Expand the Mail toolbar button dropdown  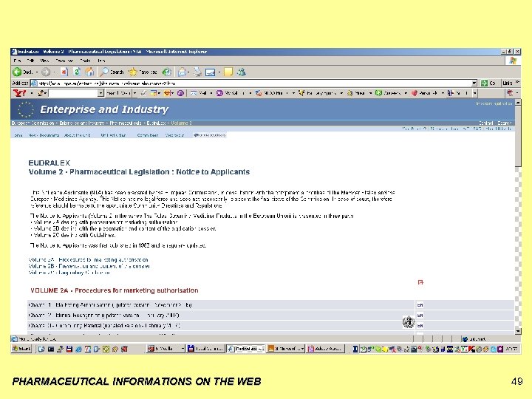tap(188, 72)
